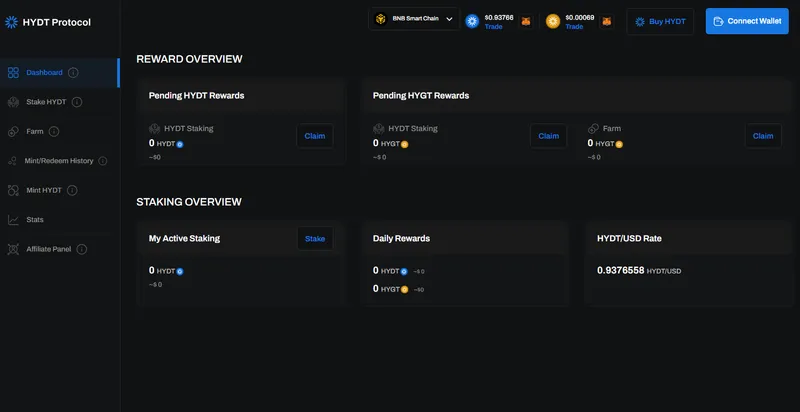The image size is (800, 412).
Task: Add HYDT to MetaMask via fox icon
Action: pos(526,21)
